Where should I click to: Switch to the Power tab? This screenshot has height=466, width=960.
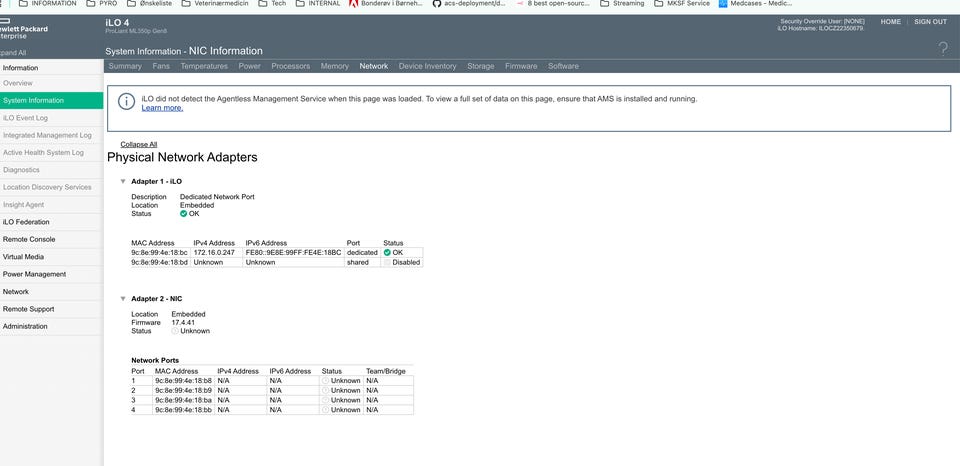(249, 66)
